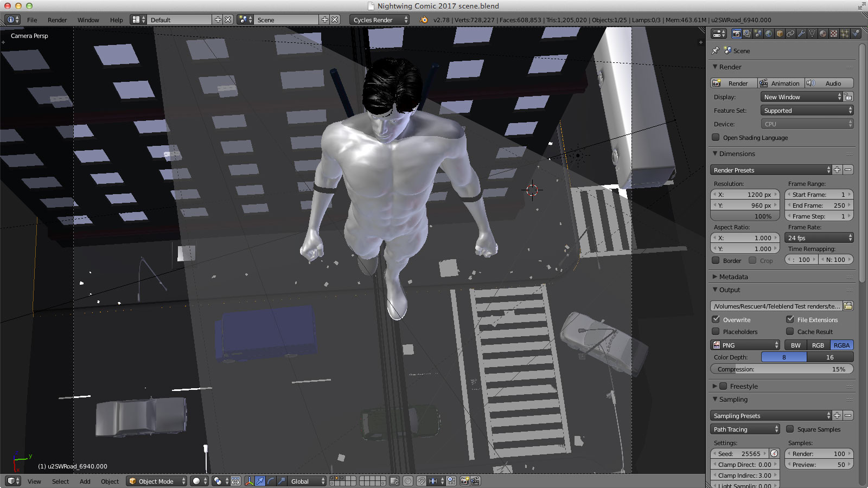Open the viewport View menu

click(x=34, y=481)
